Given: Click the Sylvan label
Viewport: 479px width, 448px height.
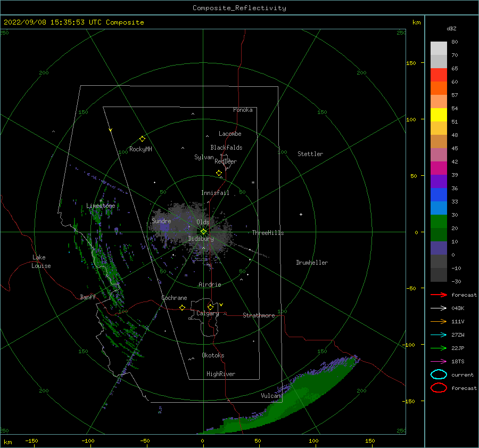Looking at the screenshot, I should pyautogui.click(x=204, y=157).
